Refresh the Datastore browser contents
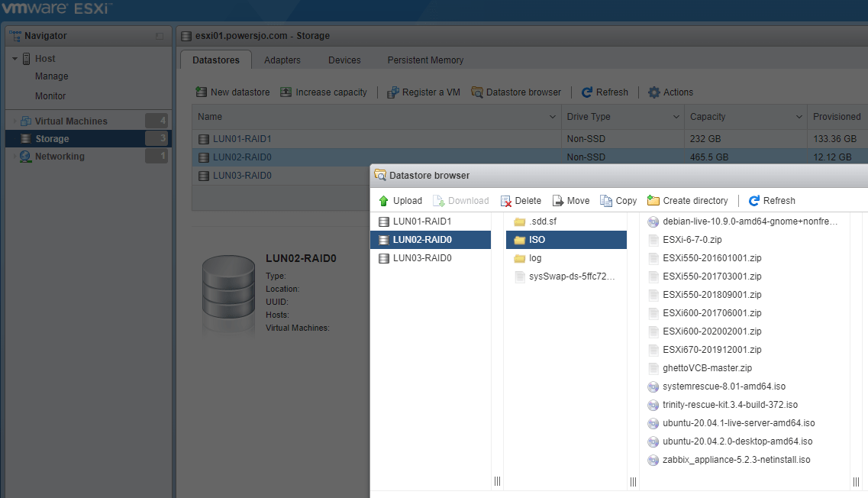Image resolution: width=868 pixels, height=498 pixels. coord(772,201)
